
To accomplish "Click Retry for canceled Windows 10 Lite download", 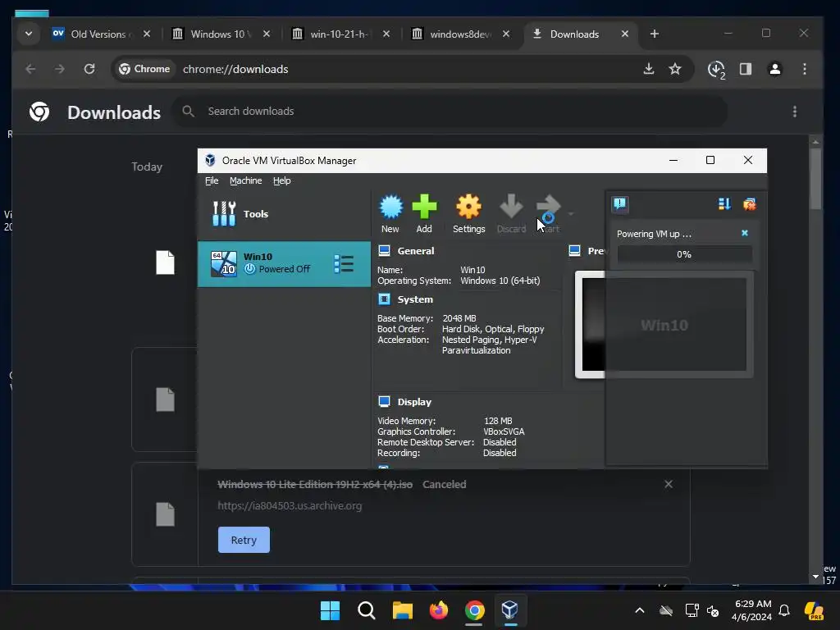I will [244, 540].
